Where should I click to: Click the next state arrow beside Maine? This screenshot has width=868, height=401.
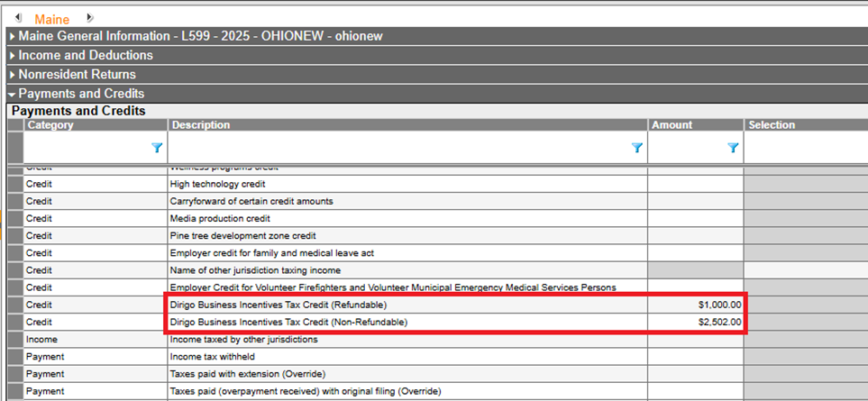(89, 18)
